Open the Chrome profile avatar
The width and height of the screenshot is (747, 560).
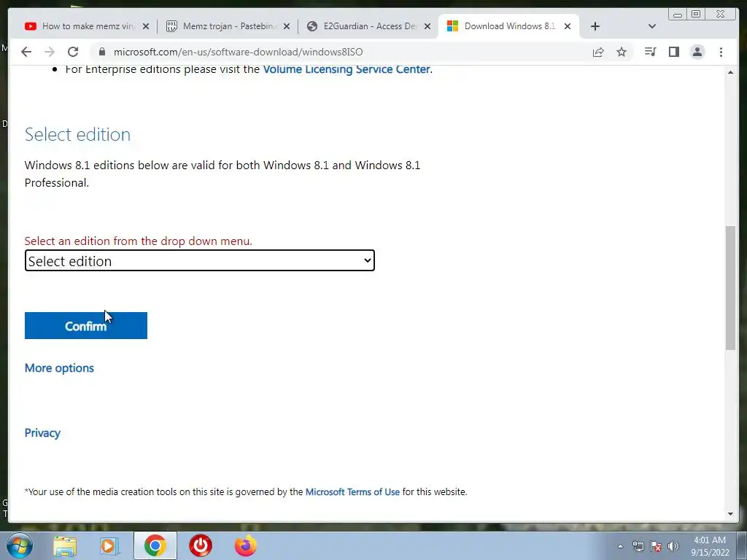tap(697, 52)
